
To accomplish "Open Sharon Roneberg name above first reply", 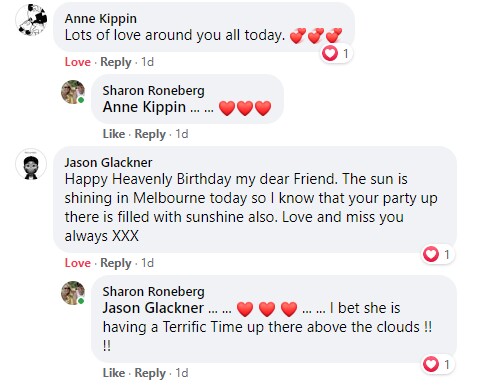I will pos(153,90).
